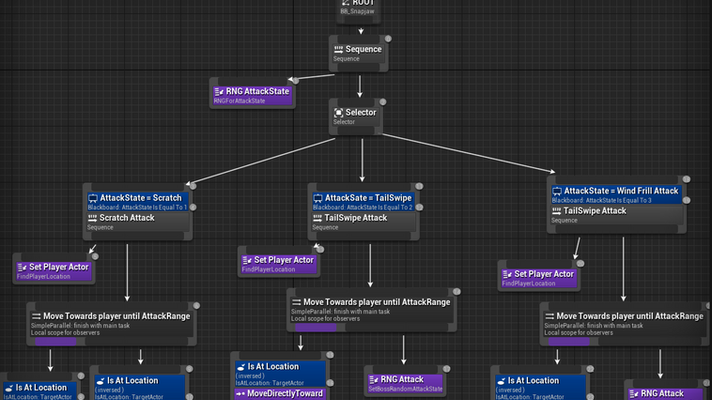Click parallel icon of Move Towards node under Scratch Attack
The width and height of the screenshot is (712, 400).
(x=36, y=316)
